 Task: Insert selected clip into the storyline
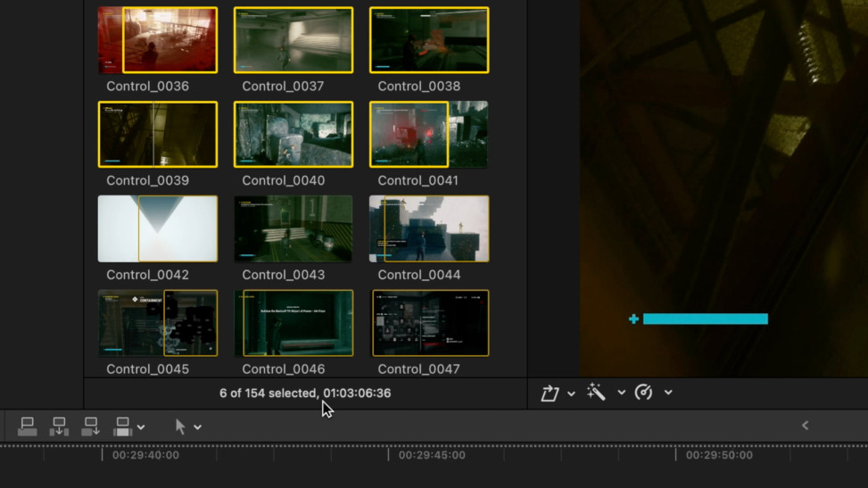59,426
